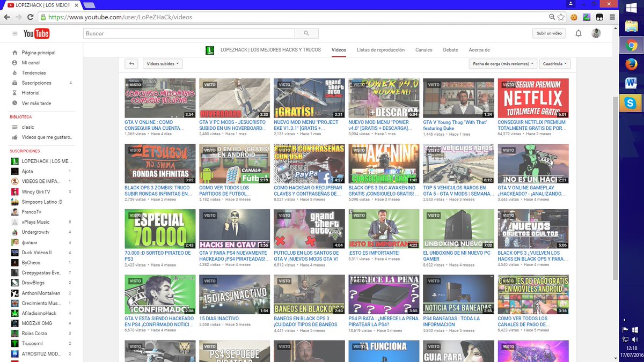Image resolution: width=644 pixels, height=362 pixels.
Task: Open 15 DIAS INACTIVO thumbnail
Action: (x=235, y=294)
